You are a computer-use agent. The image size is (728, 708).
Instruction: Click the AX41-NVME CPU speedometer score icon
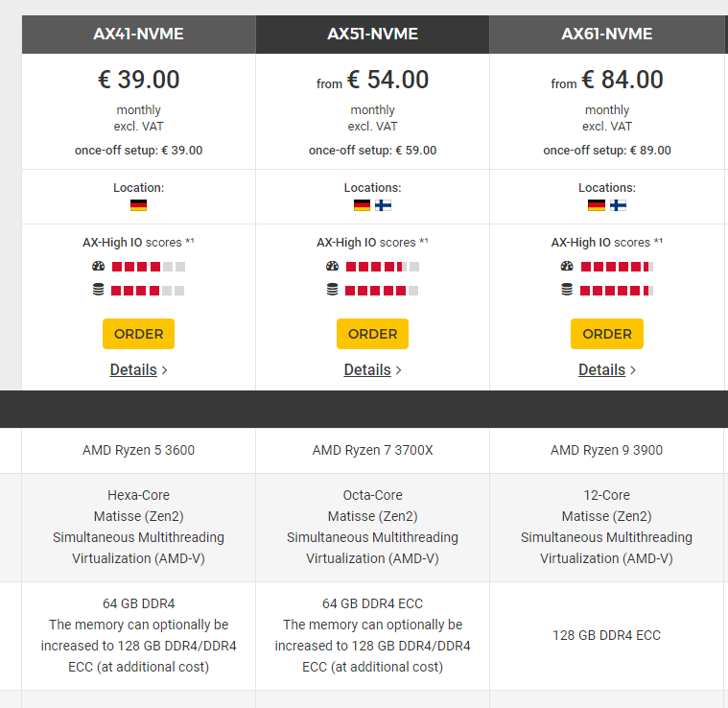[x=98, y=267]
